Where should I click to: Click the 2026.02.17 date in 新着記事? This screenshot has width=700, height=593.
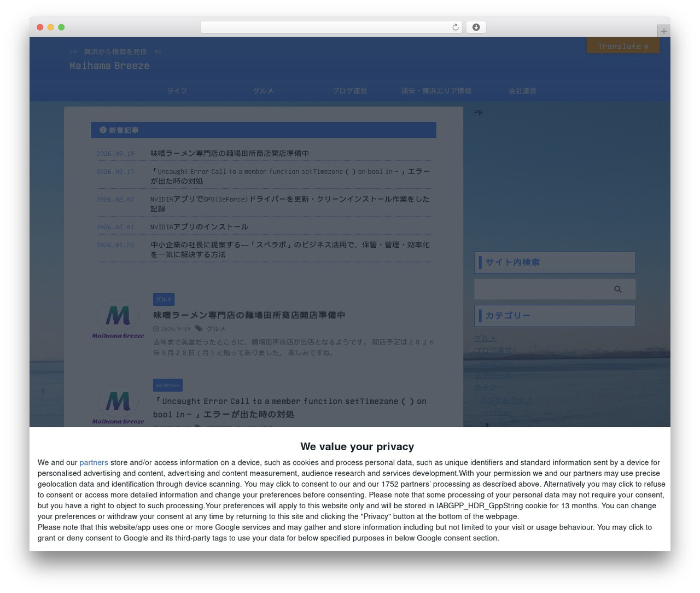click(x=115, y=172)
